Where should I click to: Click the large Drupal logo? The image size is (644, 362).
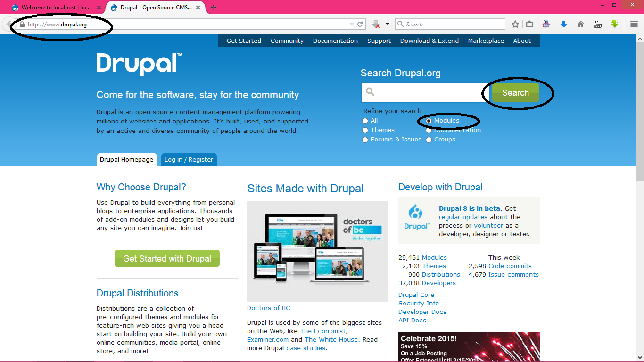(139, 64)
